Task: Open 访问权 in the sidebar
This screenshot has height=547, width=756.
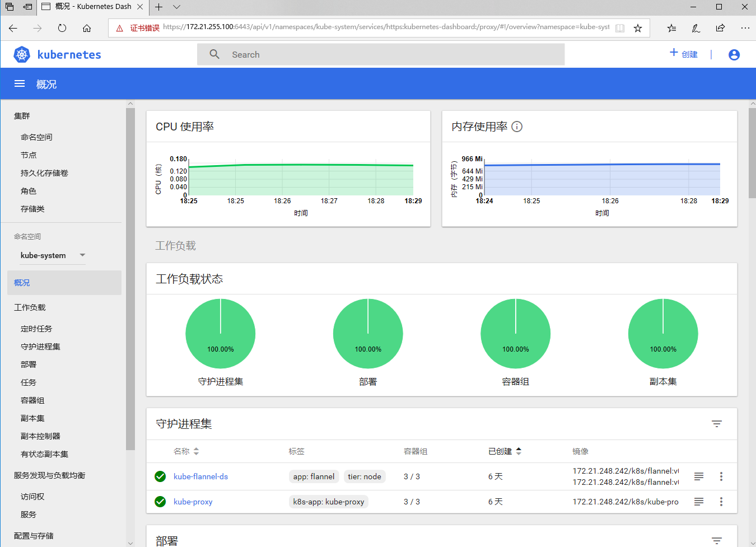Action: coord(32,497)
